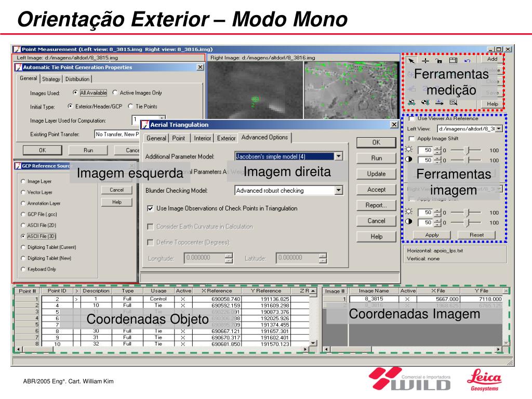Close the Aerial Triangulation dialog
Viewport: 532px width, 399px height.
(394, 125)
